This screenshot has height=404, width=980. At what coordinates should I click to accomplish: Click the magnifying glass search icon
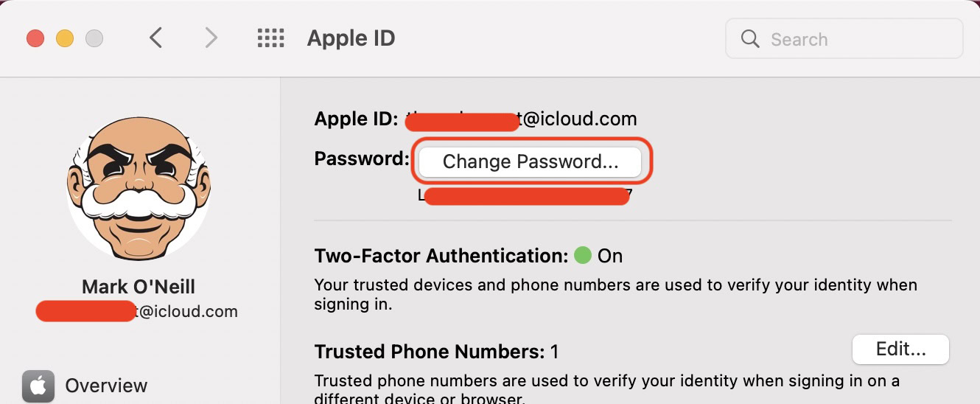pyautogui.click(x=750, y=39)
